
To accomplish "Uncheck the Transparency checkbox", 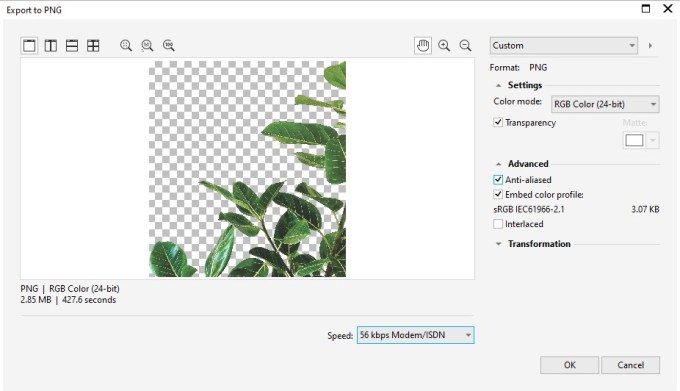I will coord(498,122).
